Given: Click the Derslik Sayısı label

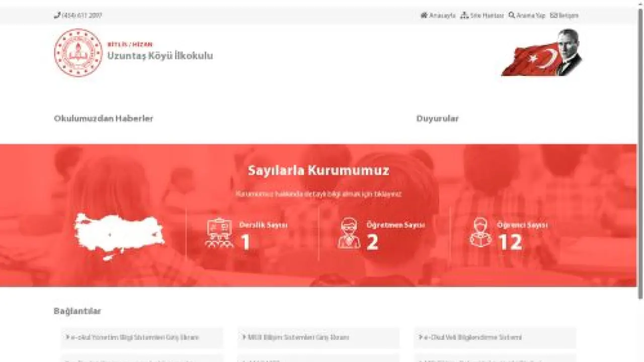Looking at the screenshot, I should (x=263, y=225).
